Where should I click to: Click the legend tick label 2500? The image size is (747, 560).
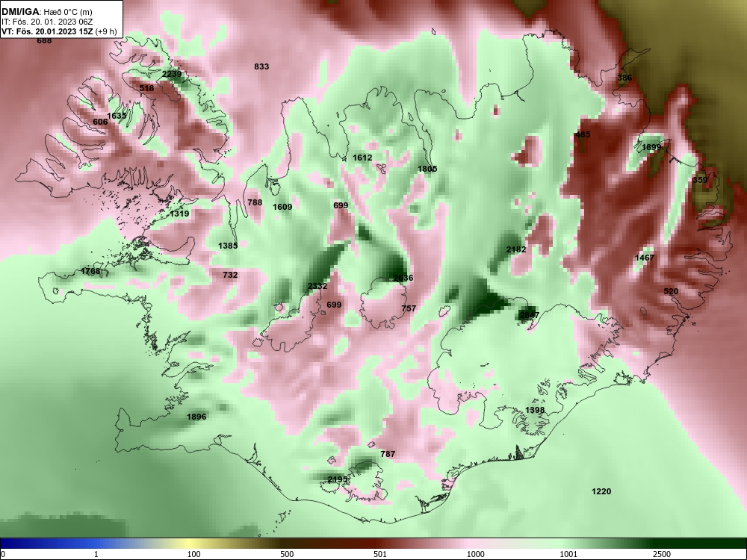click(662, 554)
